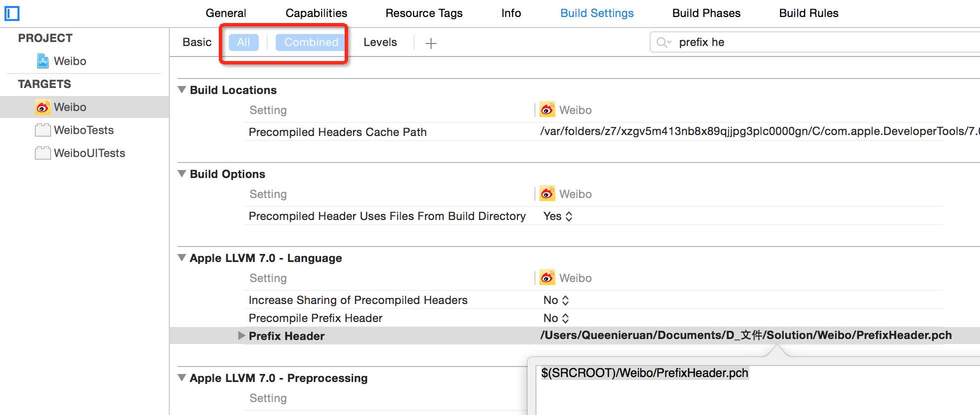Switch to the Resource Tags tab
The image size is (980, 415).
[424, 13]
